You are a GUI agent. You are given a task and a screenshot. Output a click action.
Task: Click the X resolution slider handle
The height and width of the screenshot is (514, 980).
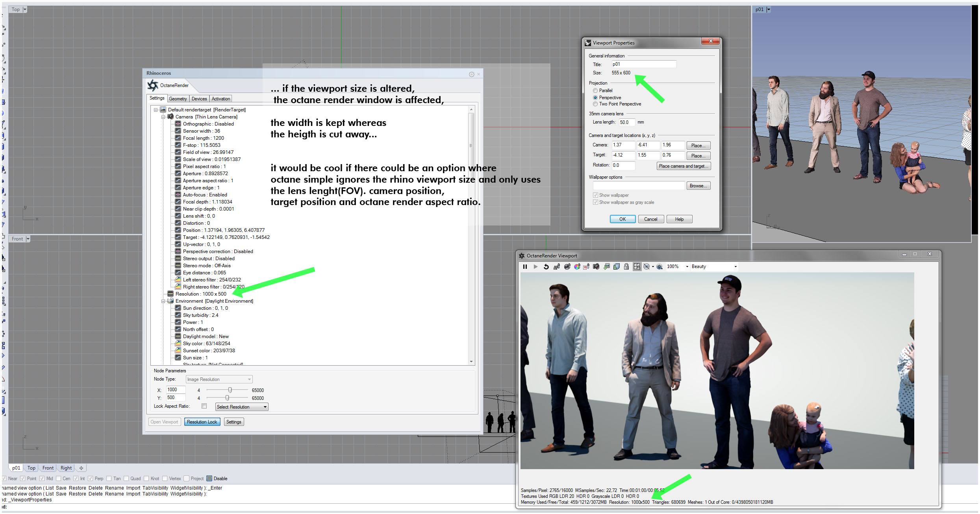(230, 390)
